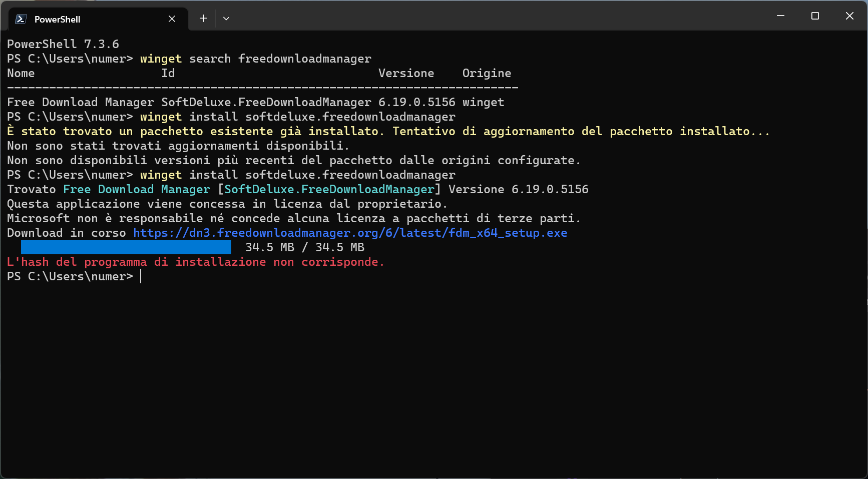The width and height of the screenshot is (868, 479).
Task: Click the 34.5 MB download size text
Action: [x=304, y=247]
